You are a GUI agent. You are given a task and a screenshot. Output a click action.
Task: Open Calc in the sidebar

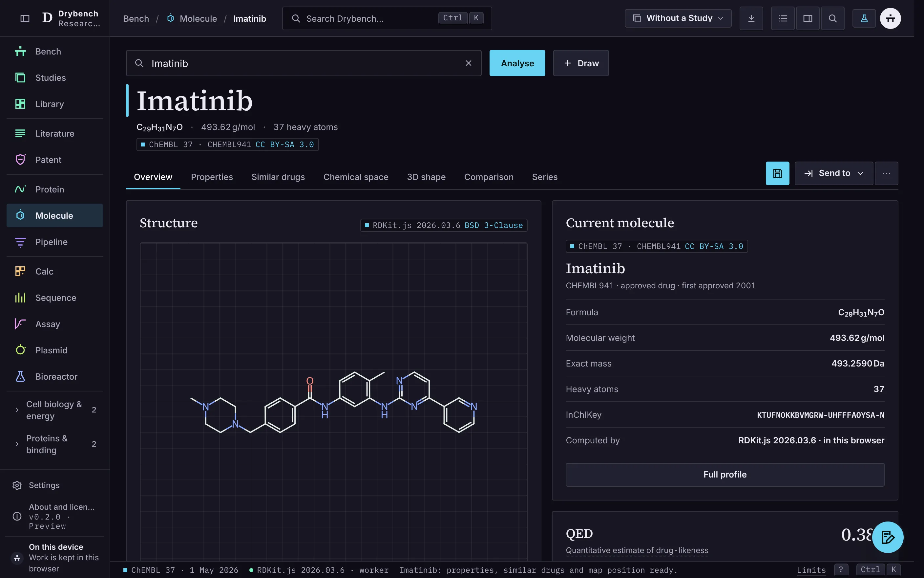(54, 271)
